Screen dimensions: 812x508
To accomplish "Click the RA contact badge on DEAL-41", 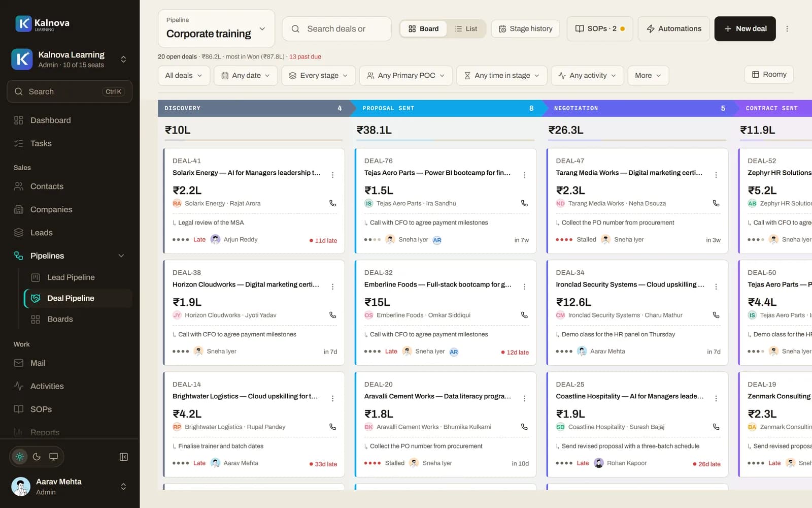I will tap(177, 203).
